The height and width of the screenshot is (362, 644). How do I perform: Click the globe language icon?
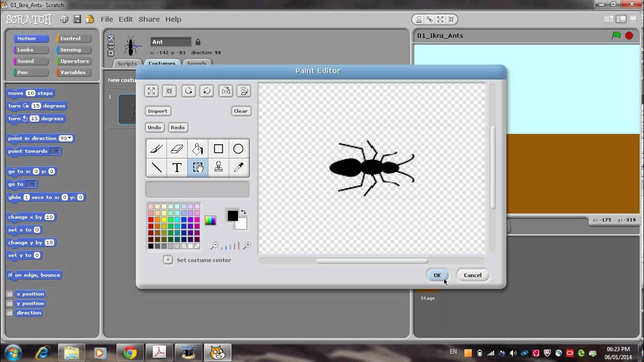click(64, 19)
